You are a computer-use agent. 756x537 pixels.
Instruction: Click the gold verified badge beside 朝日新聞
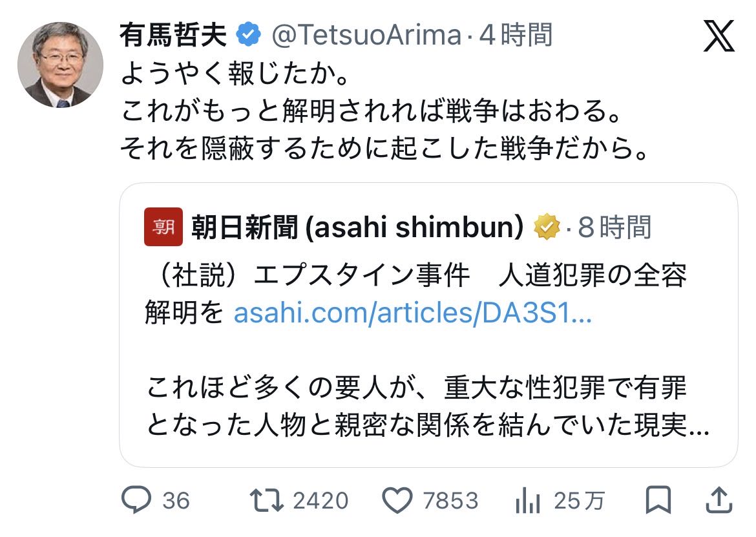click(547, 227)
